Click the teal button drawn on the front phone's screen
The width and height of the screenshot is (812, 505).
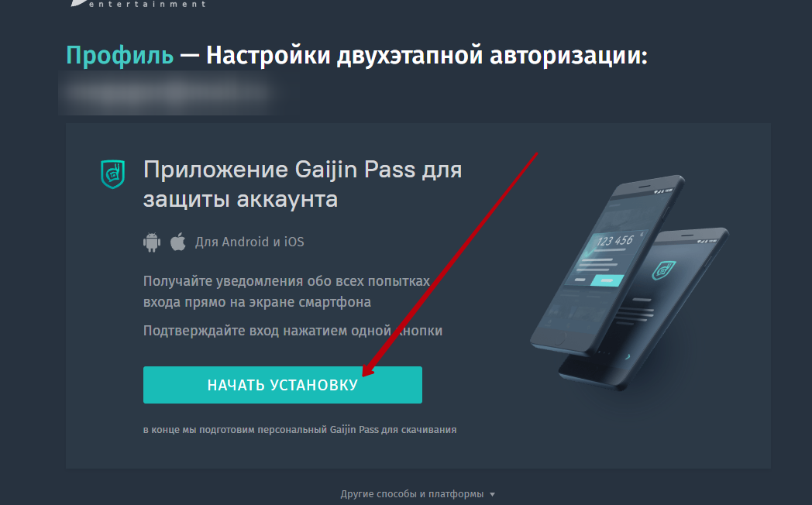click(606, 280)
